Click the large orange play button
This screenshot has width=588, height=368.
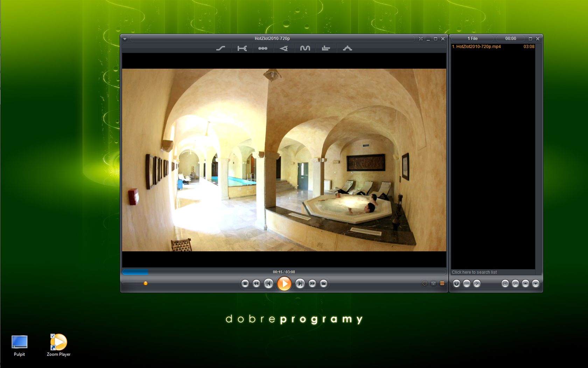(x=284, y=284)
